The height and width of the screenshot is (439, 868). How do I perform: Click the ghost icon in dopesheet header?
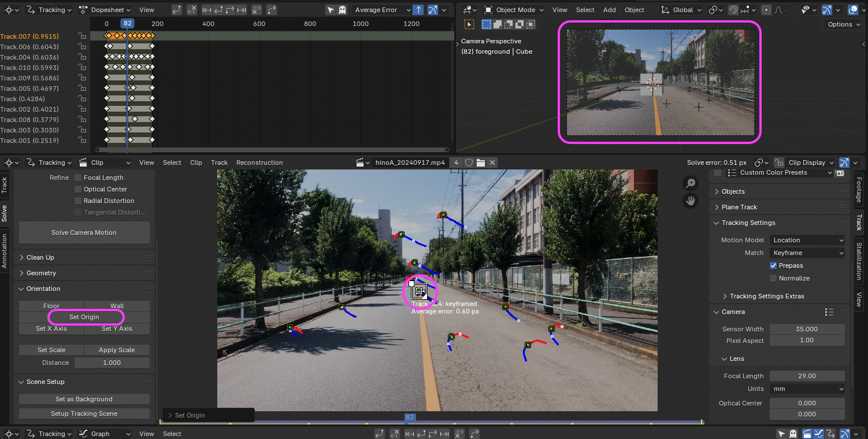342,10
